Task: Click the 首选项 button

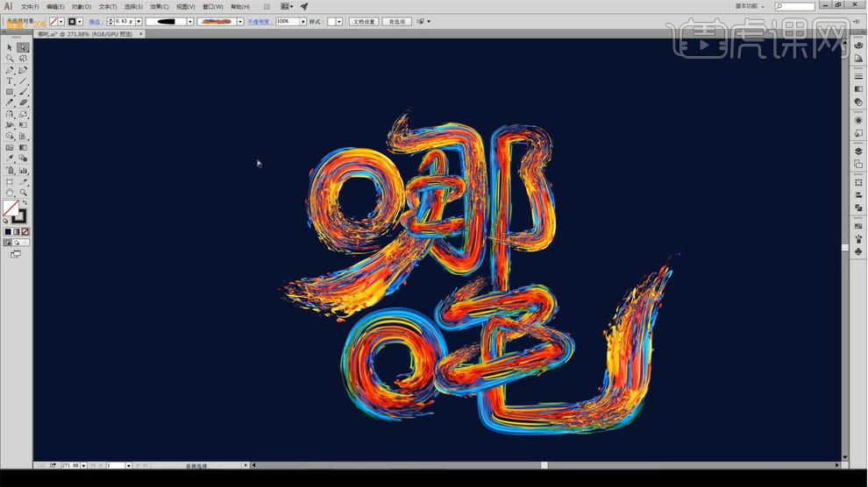Action: coord(397,22)
